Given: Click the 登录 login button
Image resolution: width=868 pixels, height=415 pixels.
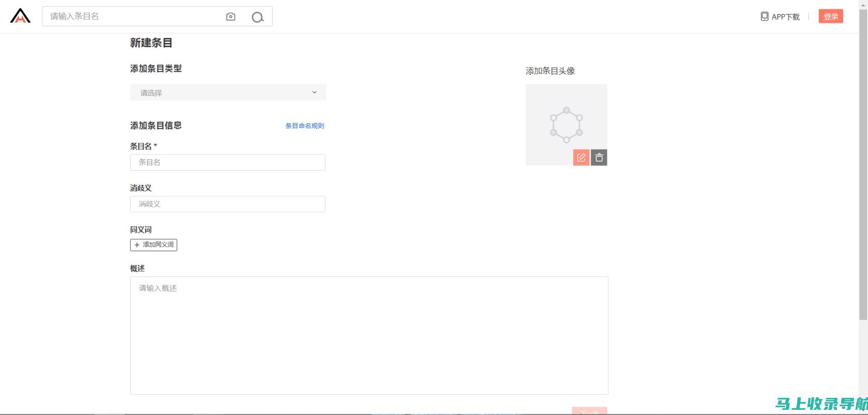Looking at the screenshot, I should (x=831, y=17).
